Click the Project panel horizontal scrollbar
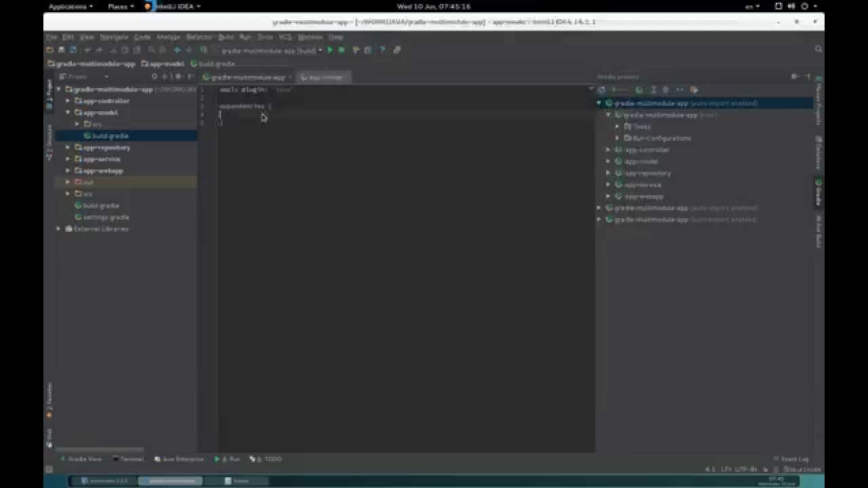Image resolution: width=868 pixels, height=488 pixels. point(100,449)
